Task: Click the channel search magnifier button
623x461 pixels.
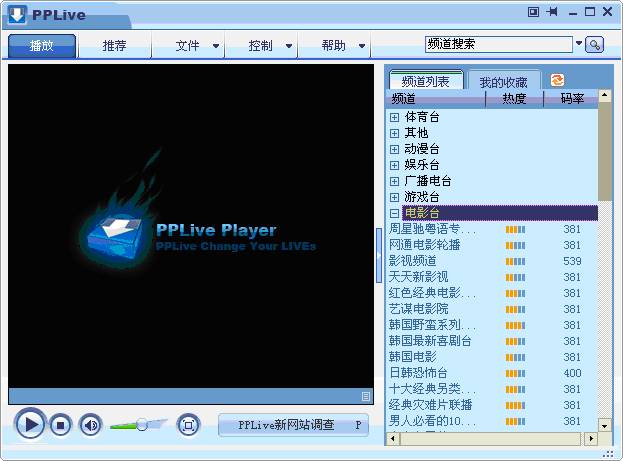Action: tap(594, 45)
